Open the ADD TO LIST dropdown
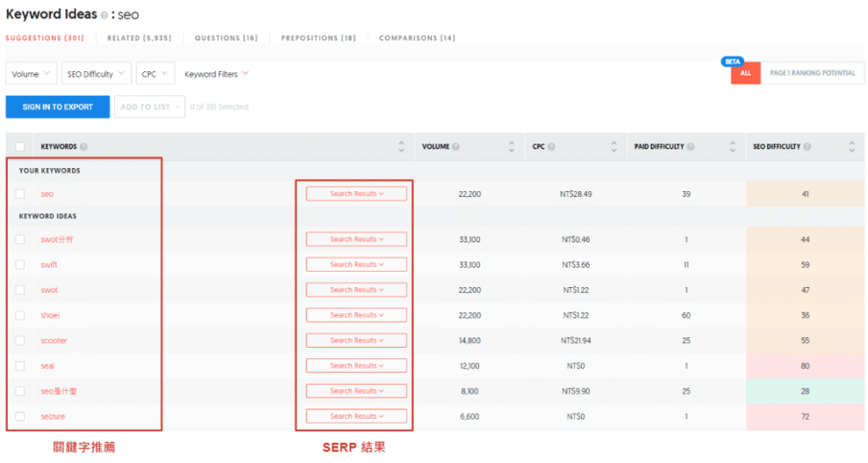The height and width of the screenshot is (463, 868). point(150,107)
